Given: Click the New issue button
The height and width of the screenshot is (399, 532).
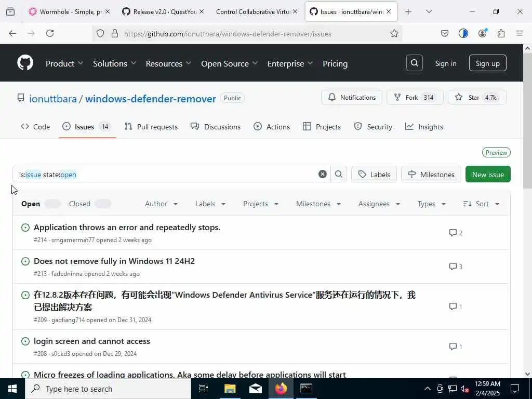Looking at the screenshot, I should tap(487, 174).
